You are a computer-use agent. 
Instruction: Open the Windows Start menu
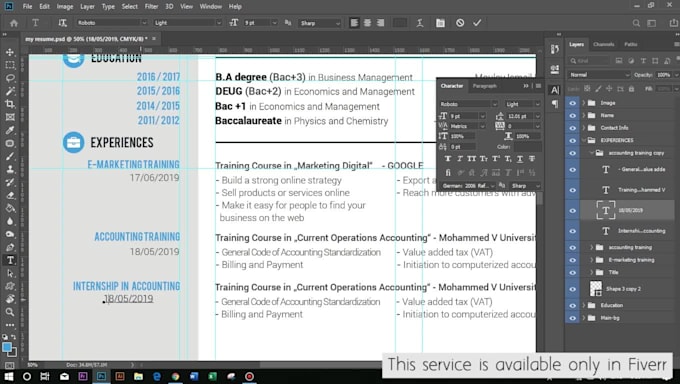point(8,376)
